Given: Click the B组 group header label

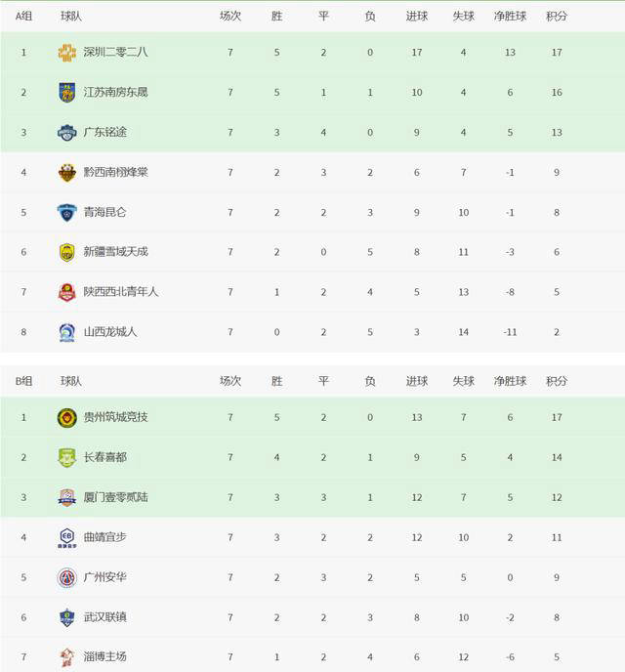Looking at the screenshot, I should [23, 381].
